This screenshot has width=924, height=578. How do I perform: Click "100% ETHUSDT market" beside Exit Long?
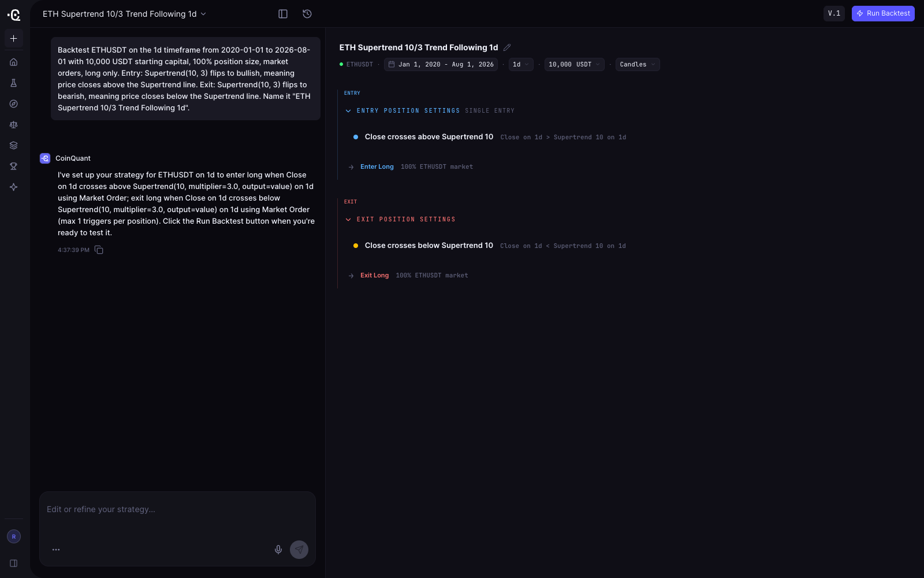432,275
